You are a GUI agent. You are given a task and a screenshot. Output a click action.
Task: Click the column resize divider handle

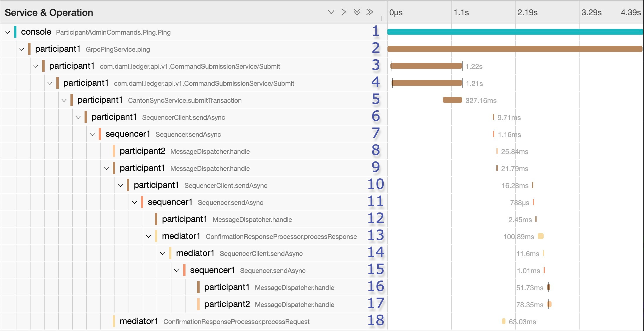382,18
